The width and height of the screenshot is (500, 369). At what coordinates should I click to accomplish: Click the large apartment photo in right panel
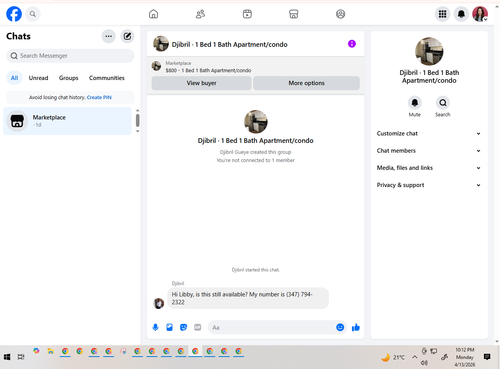[x=429, y=51]
